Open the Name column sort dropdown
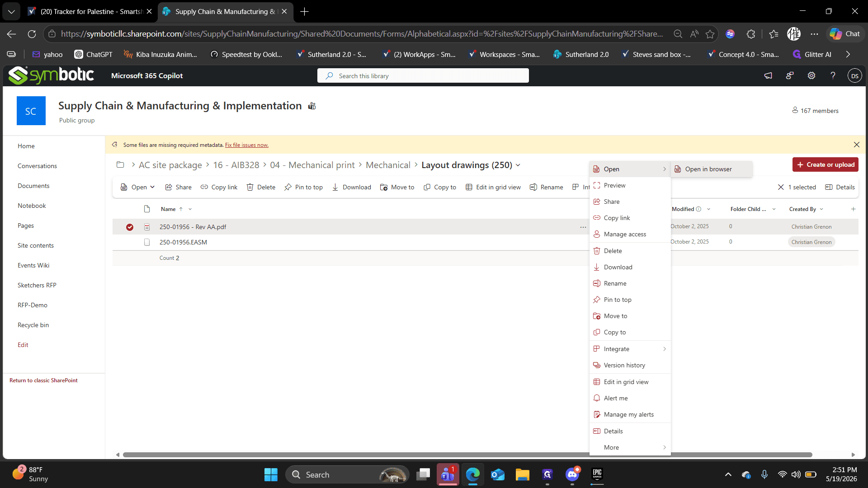Screen dimensions: 868x488 (190, 209)
